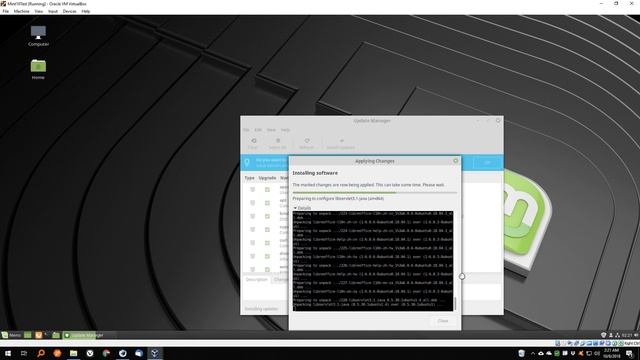
Task: Open VirtualBox View menu
Action: point(38,11)
